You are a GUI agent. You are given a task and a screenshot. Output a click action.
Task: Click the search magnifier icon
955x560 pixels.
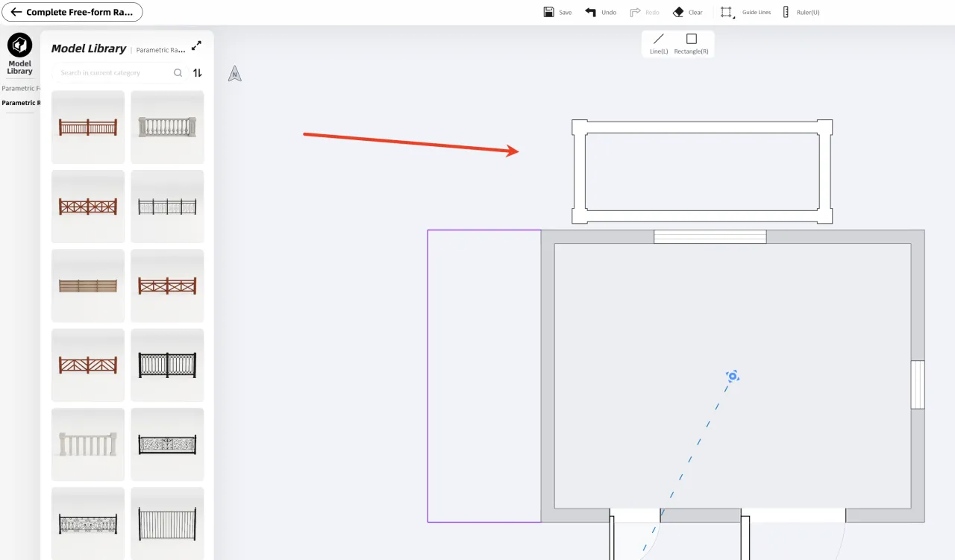178,73
